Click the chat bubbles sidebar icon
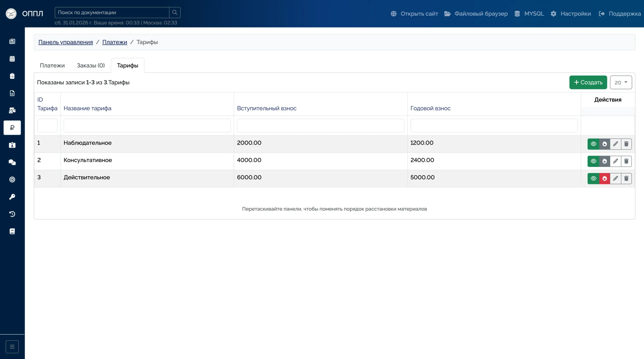Screen dimensions: 644x359 point(12,162)
